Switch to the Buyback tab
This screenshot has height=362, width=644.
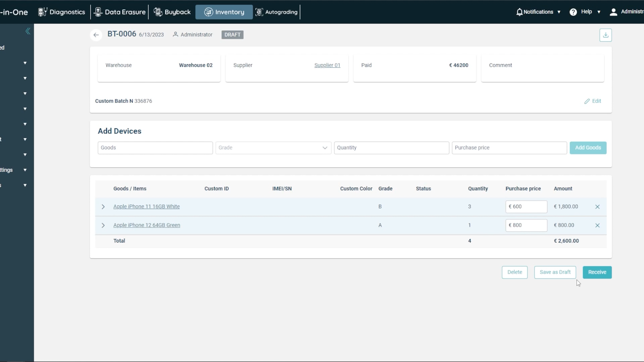click(172, 12)
